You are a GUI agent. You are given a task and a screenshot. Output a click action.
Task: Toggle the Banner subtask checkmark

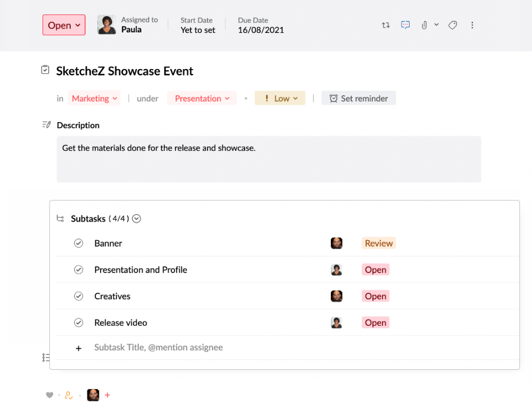[x=78, y=243]
